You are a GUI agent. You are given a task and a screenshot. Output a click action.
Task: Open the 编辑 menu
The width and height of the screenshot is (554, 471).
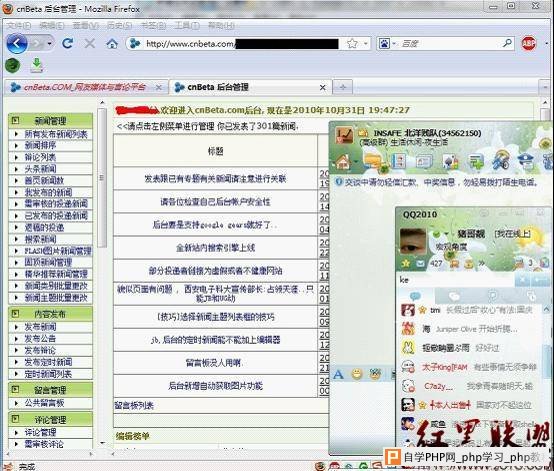coord(52,25)
